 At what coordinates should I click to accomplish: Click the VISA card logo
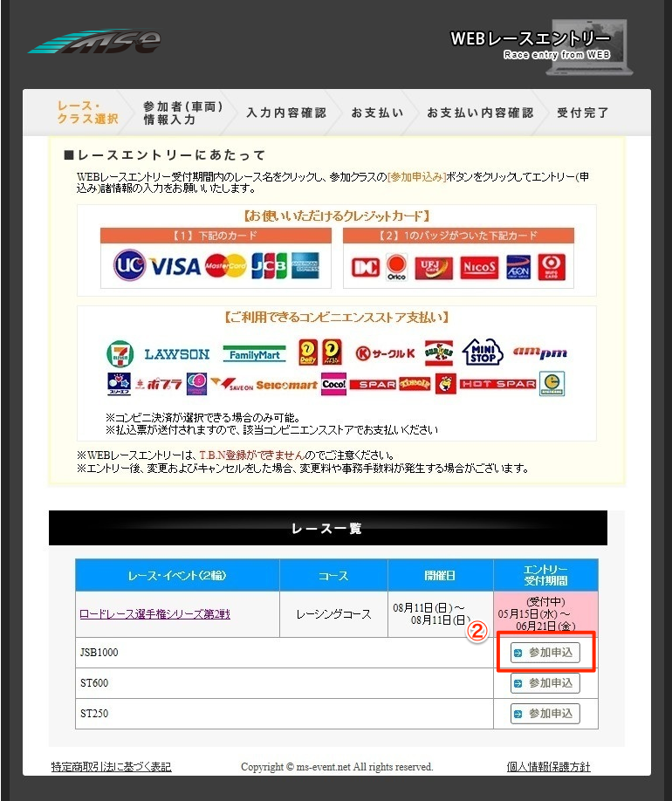[175, 266]
